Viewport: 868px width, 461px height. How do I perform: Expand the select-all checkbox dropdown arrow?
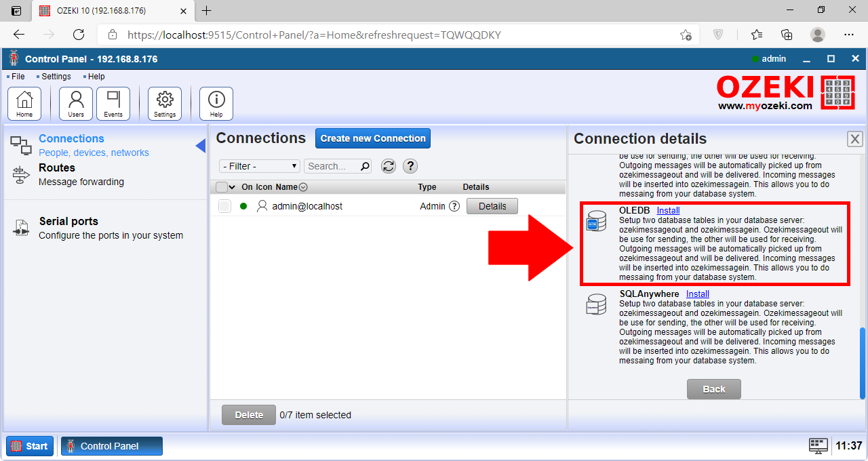[x=233, y=187]
